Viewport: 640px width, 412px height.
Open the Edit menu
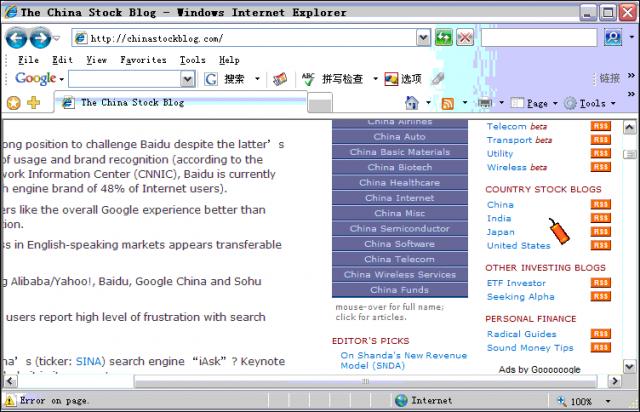pos(62,60)
